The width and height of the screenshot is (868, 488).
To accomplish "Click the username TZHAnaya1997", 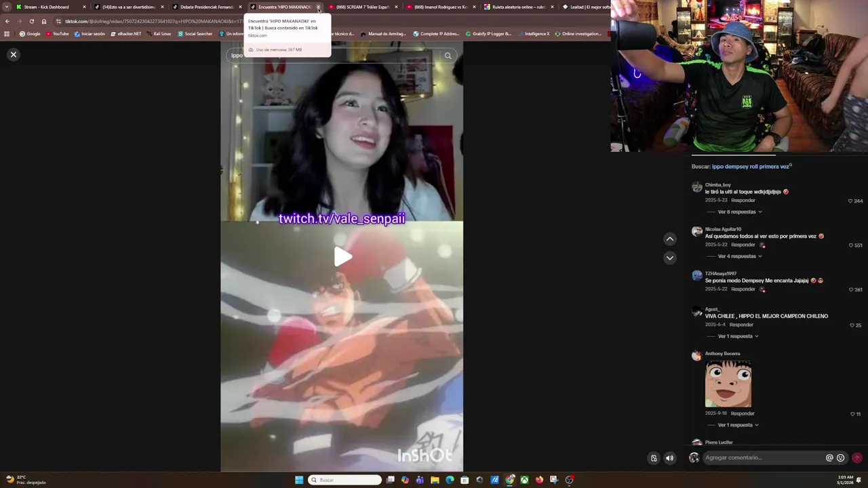I will pos(721,273).
